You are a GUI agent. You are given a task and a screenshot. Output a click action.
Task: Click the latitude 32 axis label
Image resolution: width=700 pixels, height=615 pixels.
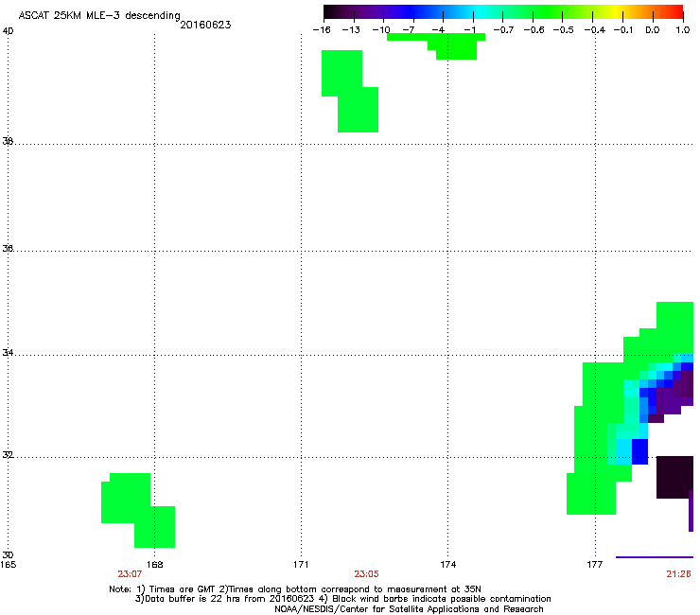pyautogui.click(x=8, y=455)
